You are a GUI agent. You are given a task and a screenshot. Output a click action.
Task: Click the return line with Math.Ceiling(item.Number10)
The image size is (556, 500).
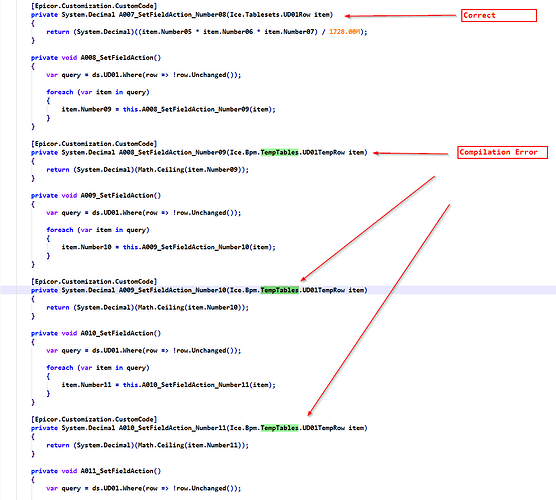[x=148, y=308]
